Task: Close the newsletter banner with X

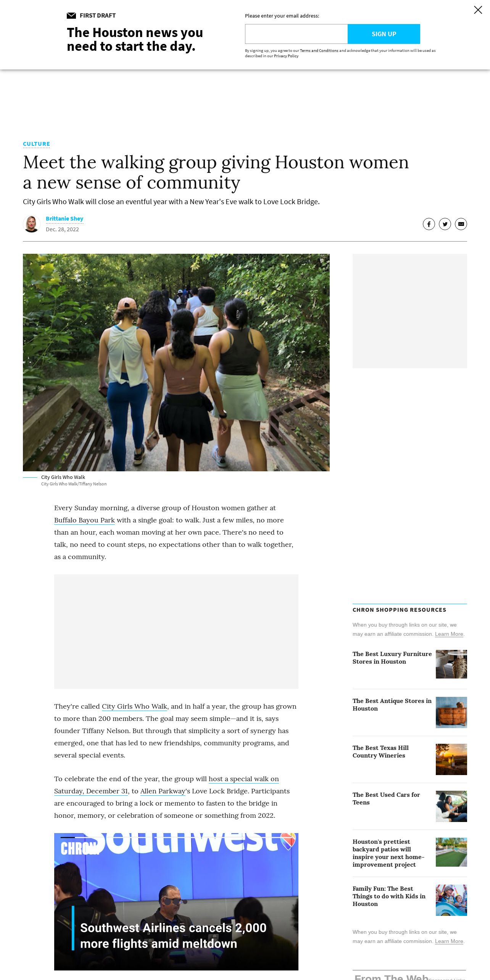Action: 478,10
